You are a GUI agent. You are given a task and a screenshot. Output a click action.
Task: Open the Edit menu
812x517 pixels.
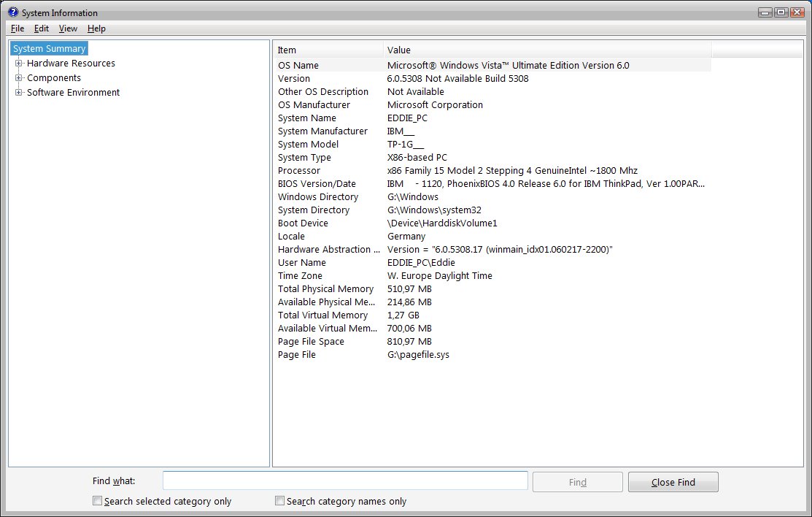[x=41, y=28]
